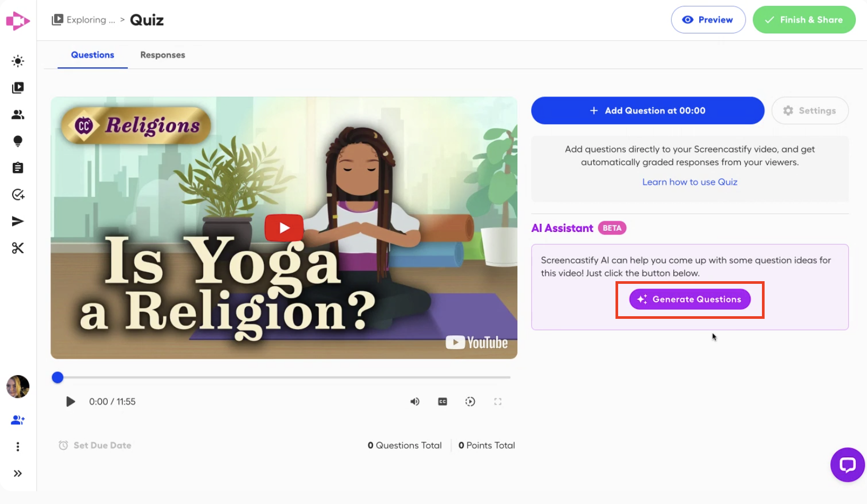
Task: Click the lightbulb sidebar icon
Action: 18,141
